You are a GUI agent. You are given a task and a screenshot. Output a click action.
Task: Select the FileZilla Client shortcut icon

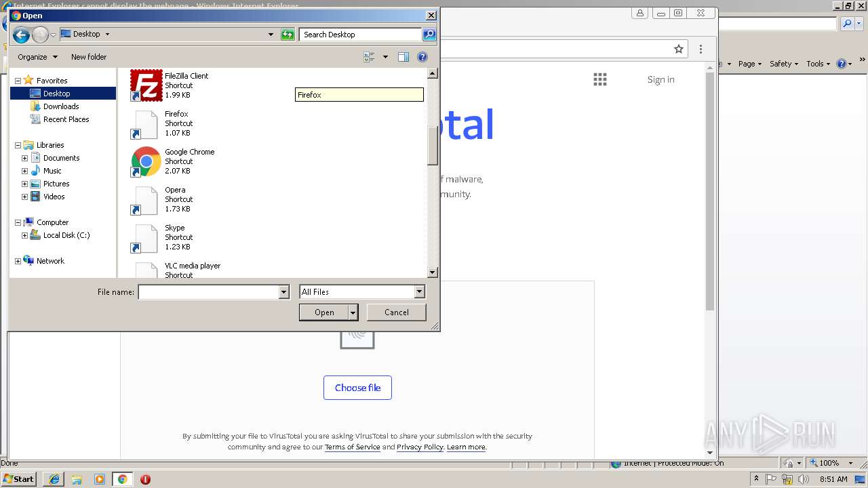click(146, 85)
